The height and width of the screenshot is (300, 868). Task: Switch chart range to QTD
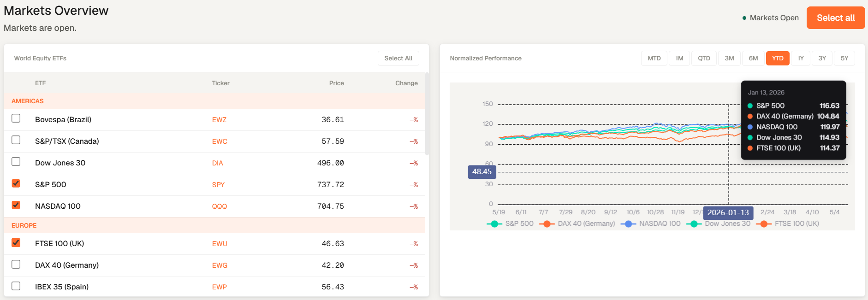(704, 58)
